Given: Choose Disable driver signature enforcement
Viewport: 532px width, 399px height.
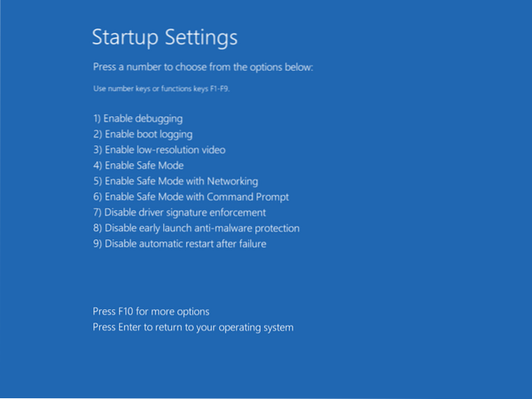Looking at the screenshot, I should 179,212.
